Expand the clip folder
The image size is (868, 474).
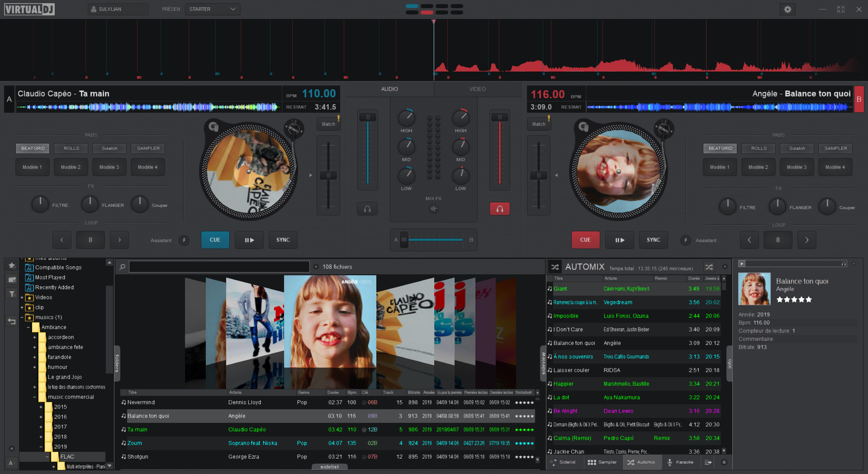click(22, 307)
